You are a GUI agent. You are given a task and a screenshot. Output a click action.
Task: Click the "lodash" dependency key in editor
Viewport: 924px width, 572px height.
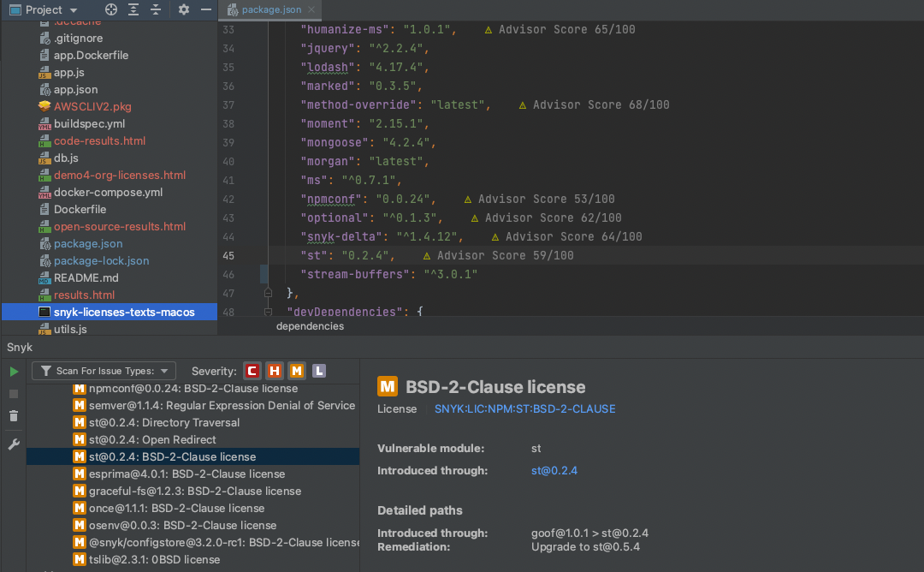point(328,68)
